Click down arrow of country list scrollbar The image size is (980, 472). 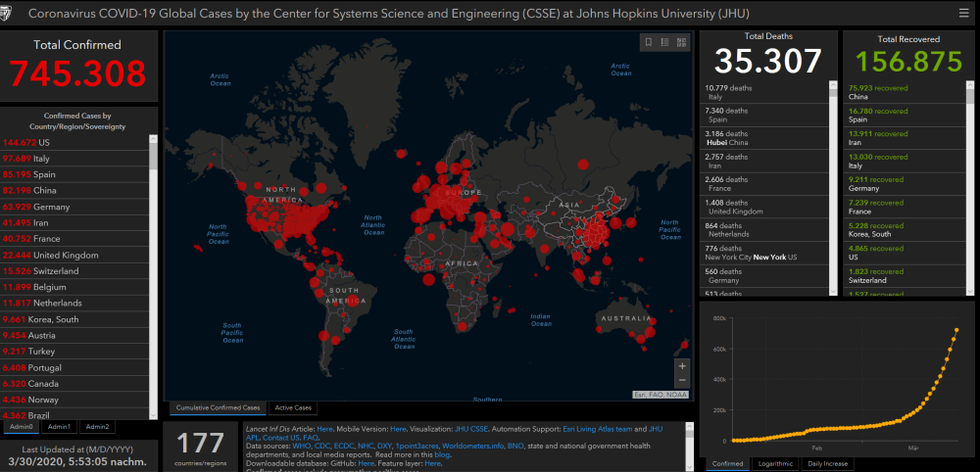tap(153, 414)
